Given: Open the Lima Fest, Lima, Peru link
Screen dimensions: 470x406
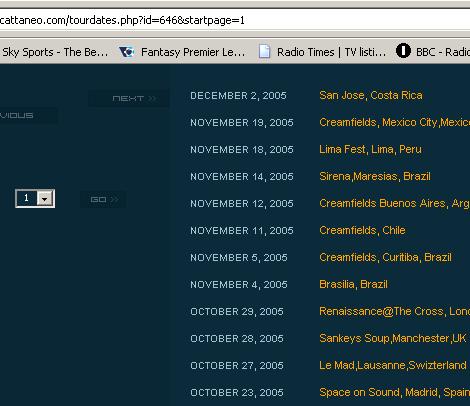Looking at the screenshot, I should tap(370, 149).
